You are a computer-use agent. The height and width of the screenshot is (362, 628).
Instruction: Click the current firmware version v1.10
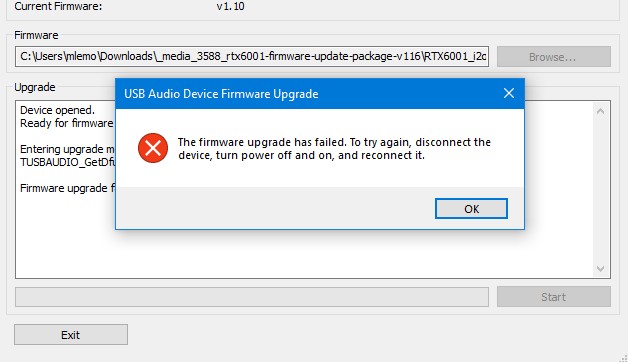(230, 6)
